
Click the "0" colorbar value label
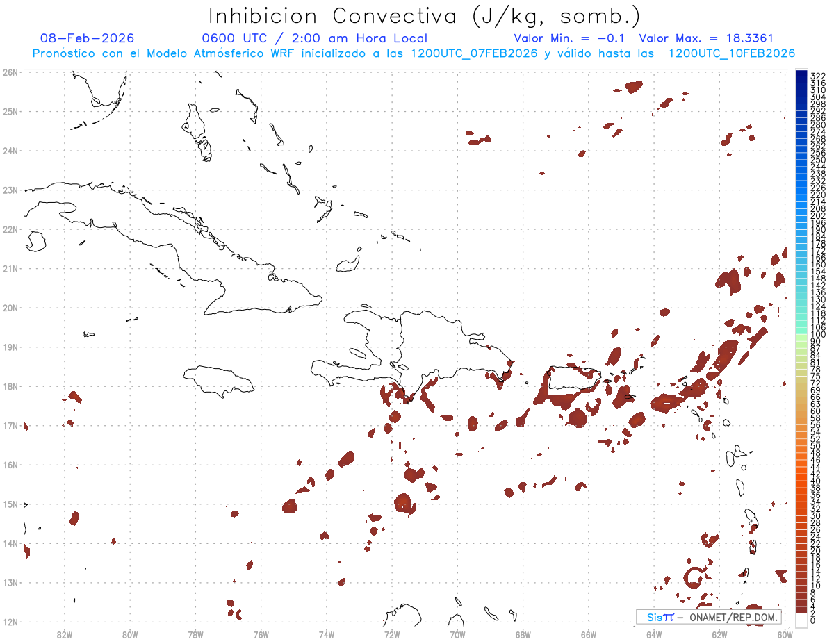tap(813, 620)
